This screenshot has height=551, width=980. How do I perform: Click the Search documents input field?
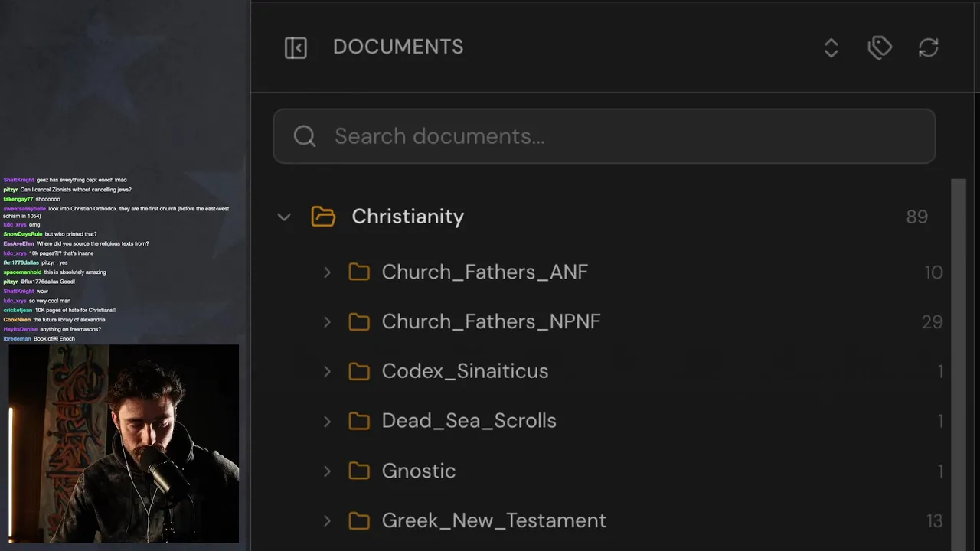click(612, 136)
